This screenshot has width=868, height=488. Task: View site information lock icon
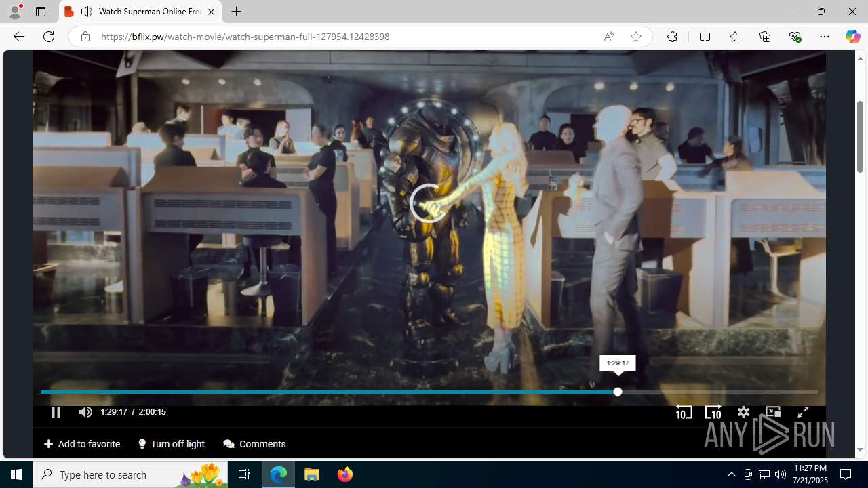[85, 37]
